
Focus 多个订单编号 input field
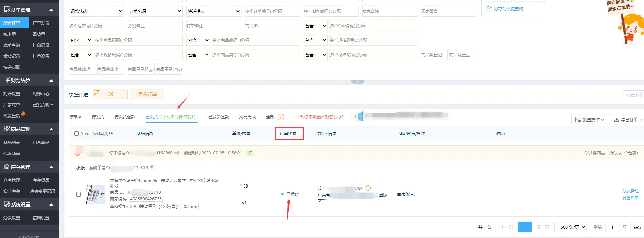click(273, 11)
